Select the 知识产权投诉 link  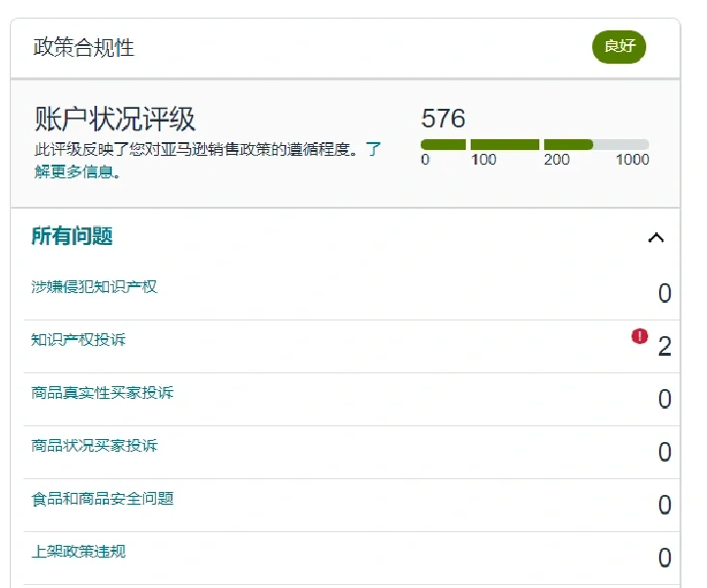[78, 340]
